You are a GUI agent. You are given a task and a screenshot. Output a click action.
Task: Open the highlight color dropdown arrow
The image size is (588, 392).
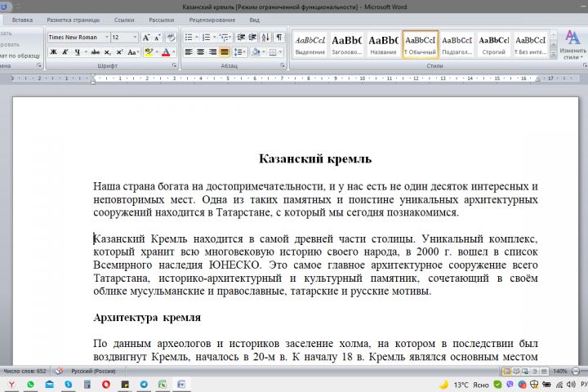click(157, 52)
